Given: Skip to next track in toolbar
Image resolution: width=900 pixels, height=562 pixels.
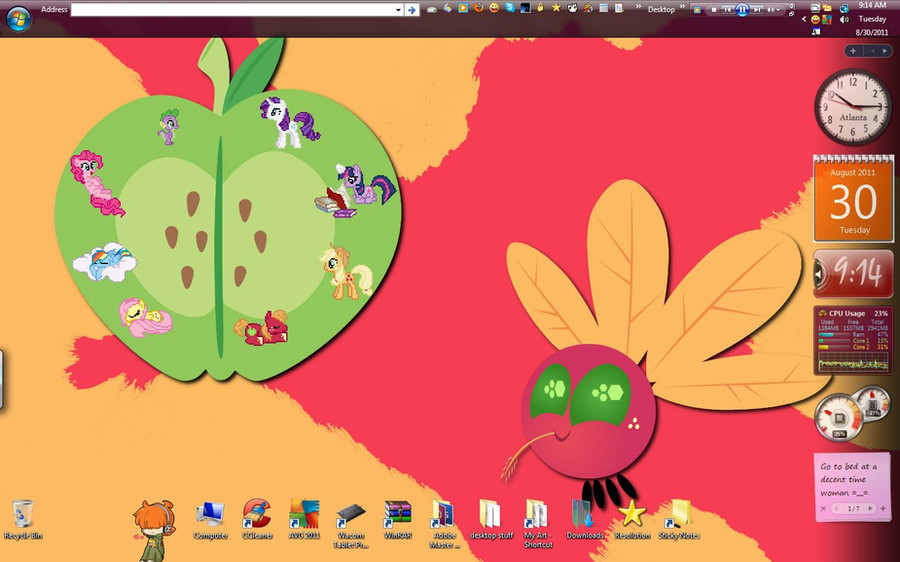Looking at the screenshot, I should point(757,10).
